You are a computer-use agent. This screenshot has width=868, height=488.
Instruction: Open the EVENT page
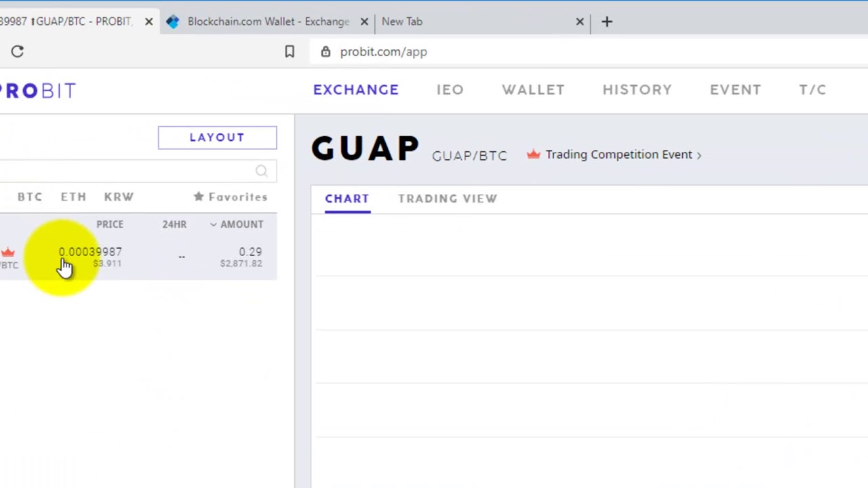click(x=736, y=89)
